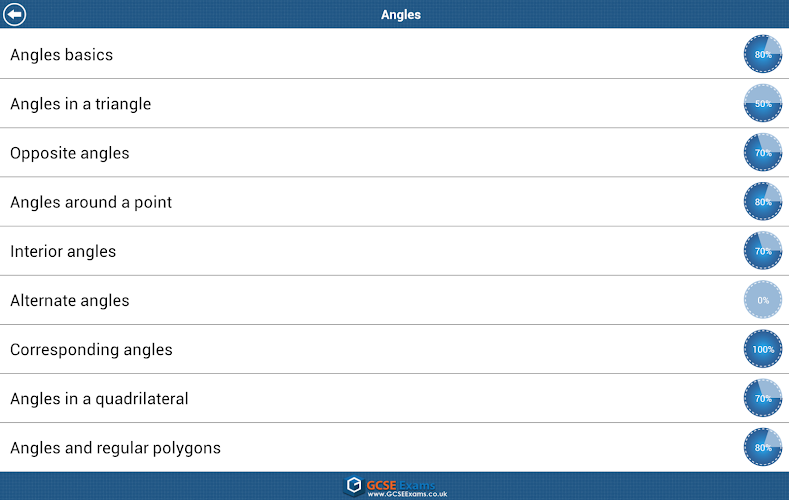The height and width of the screenshot is (500, 789).
Task: Start the Alternate angles topic
Action: click(70, 300)
